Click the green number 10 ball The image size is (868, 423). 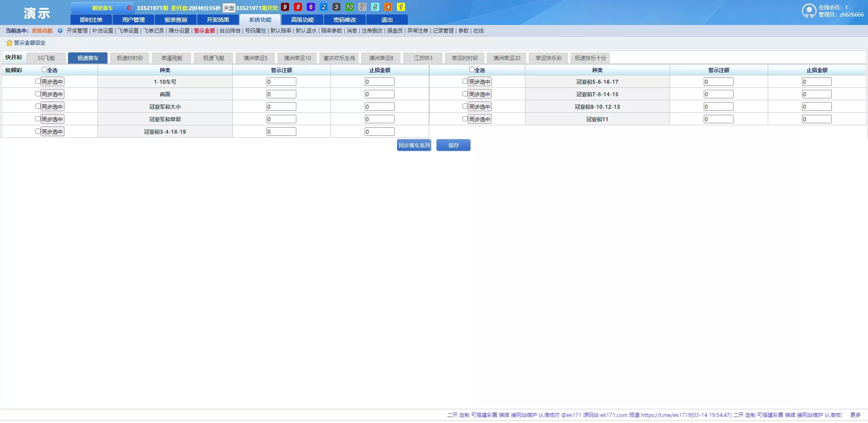coord(349,7)
